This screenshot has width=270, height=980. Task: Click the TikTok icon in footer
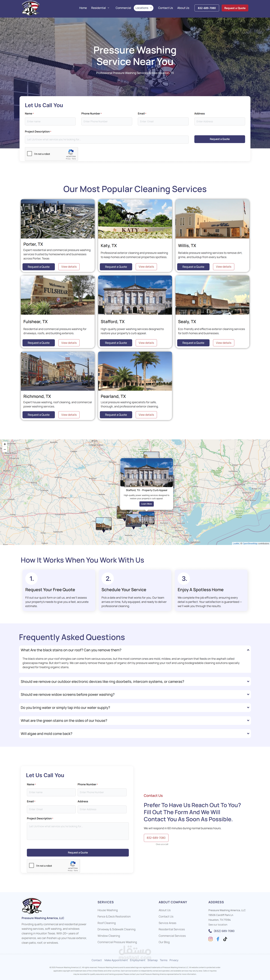coord(225,939)
